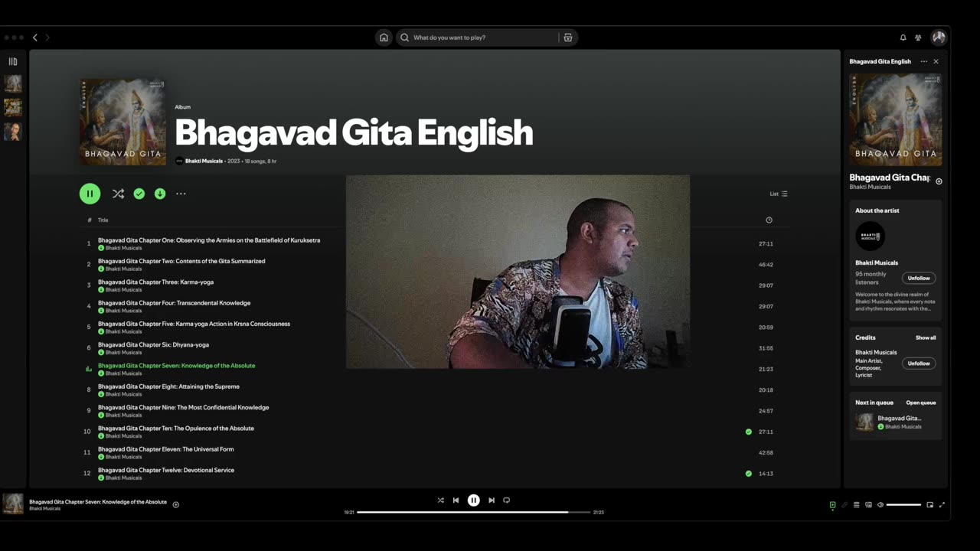Toggle Now Playing view icon
This screenshot has width=980, height=551.
(832, 505)
